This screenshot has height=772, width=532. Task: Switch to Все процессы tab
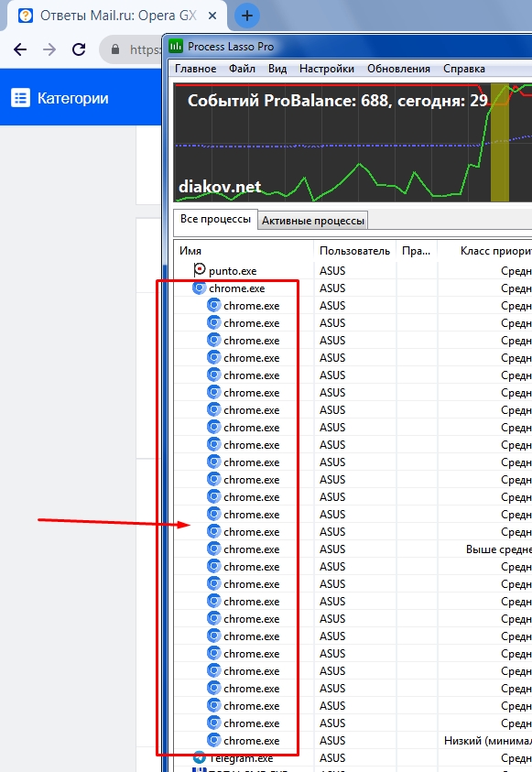(215, 219)
